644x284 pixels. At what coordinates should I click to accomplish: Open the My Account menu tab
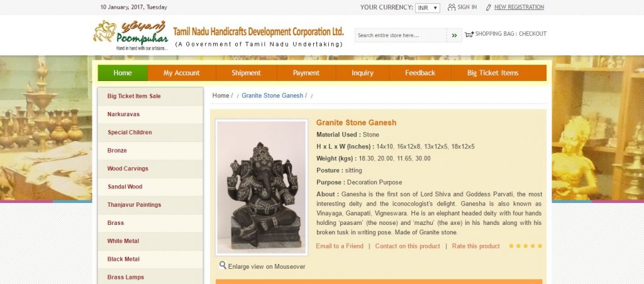click(x=182, y=73)
